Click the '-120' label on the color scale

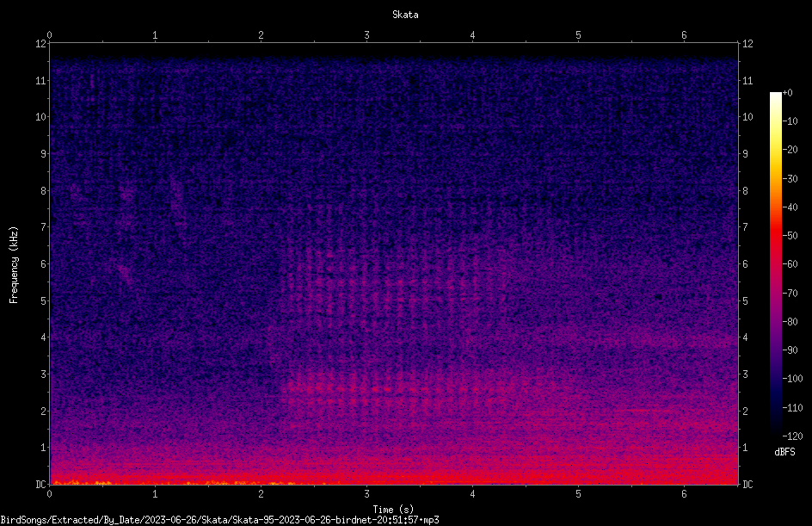pyautogui.click(x=792, y=436)
